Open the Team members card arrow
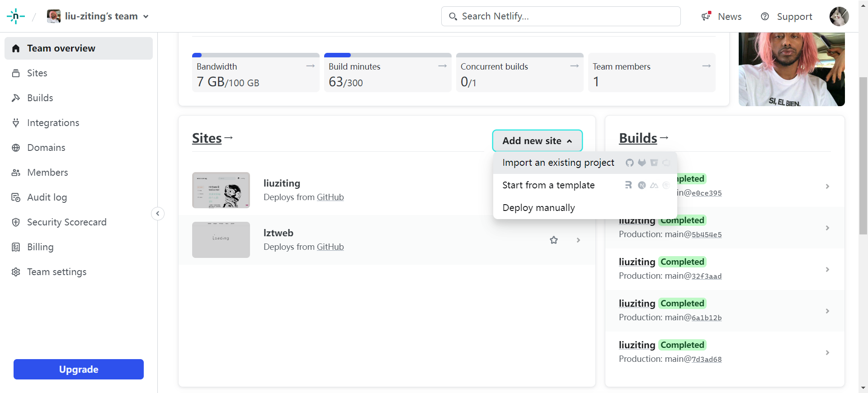 click(x=707, y=66)
